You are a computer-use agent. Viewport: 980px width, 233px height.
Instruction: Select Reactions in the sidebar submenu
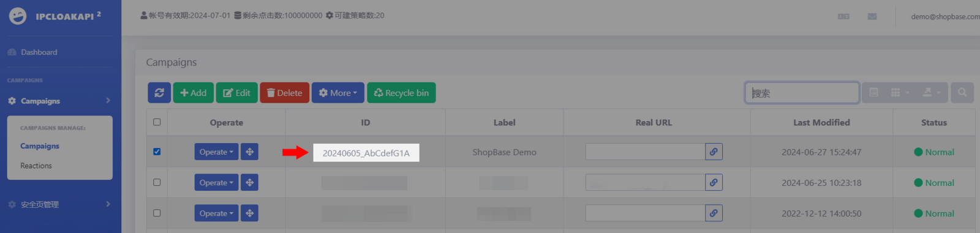coord(36,166)
